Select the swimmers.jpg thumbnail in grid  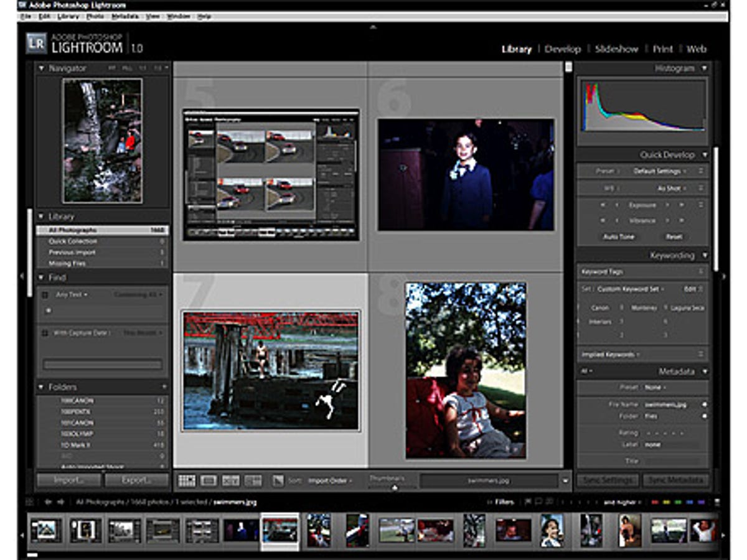[270, 371]
